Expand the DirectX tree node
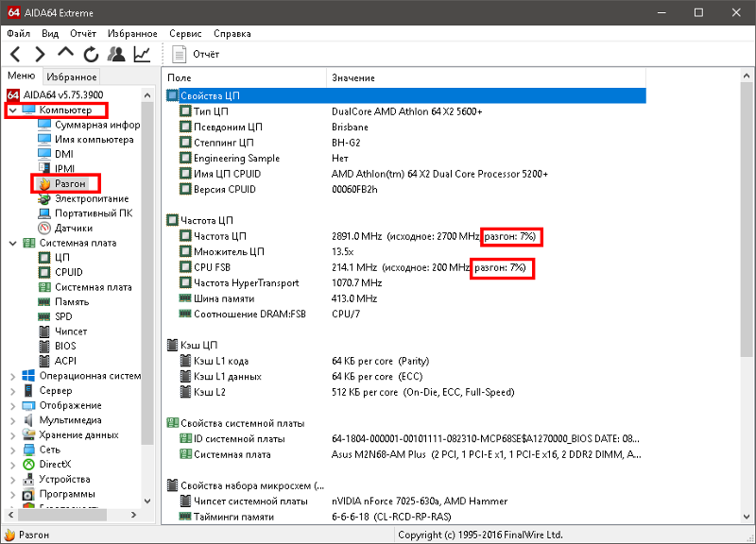Screen dimensions: 756x544 [13, 465]
